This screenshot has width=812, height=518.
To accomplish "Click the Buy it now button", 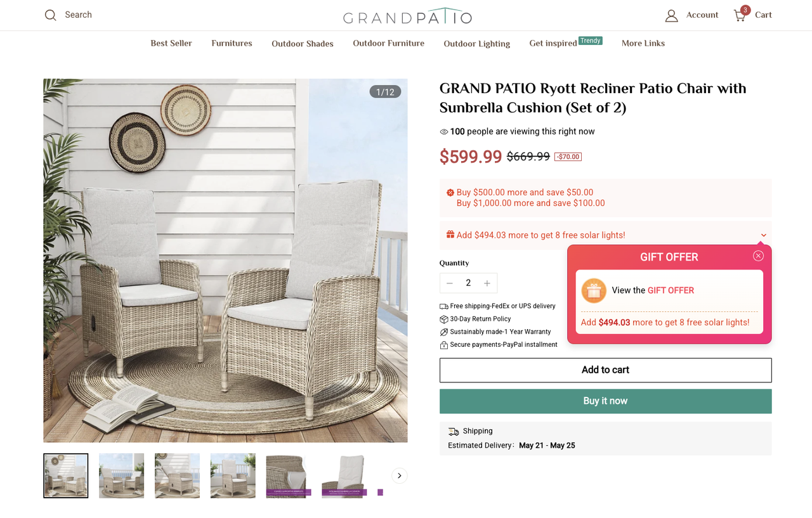I will [x=605, y=401].
